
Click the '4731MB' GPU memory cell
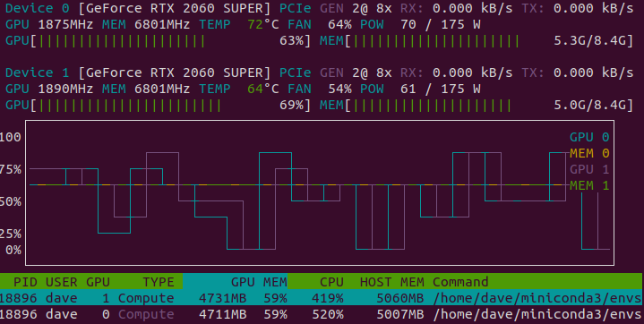pos(223,298)
